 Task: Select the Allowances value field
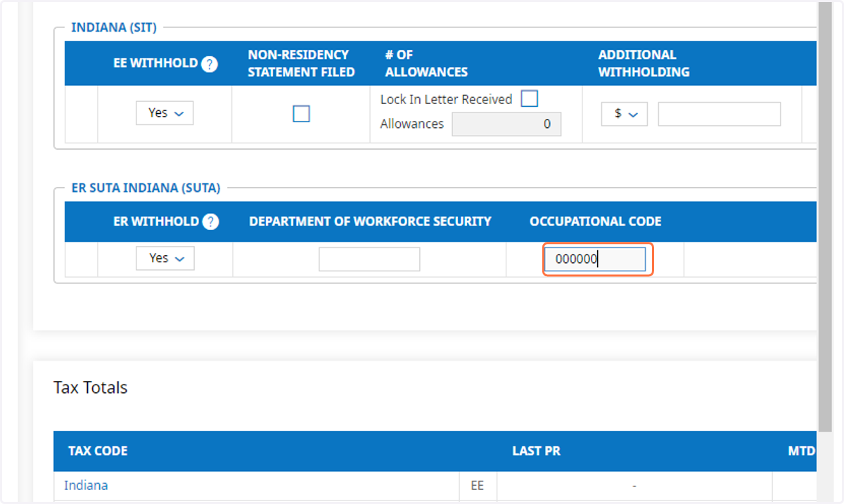(x=506, y=124)
